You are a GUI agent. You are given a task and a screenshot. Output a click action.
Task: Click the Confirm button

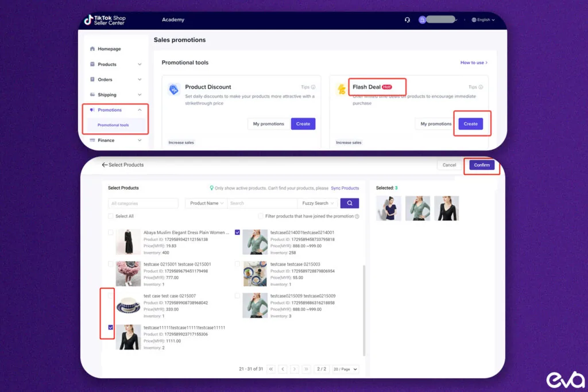(482, 165)
